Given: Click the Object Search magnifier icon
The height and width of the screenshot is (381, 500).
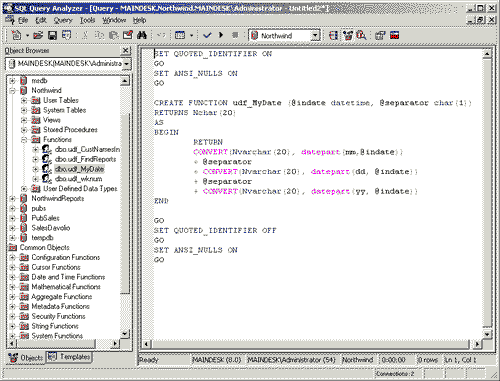Looking at the screenshot, I should pyautogui.click(x=361, y=35).
